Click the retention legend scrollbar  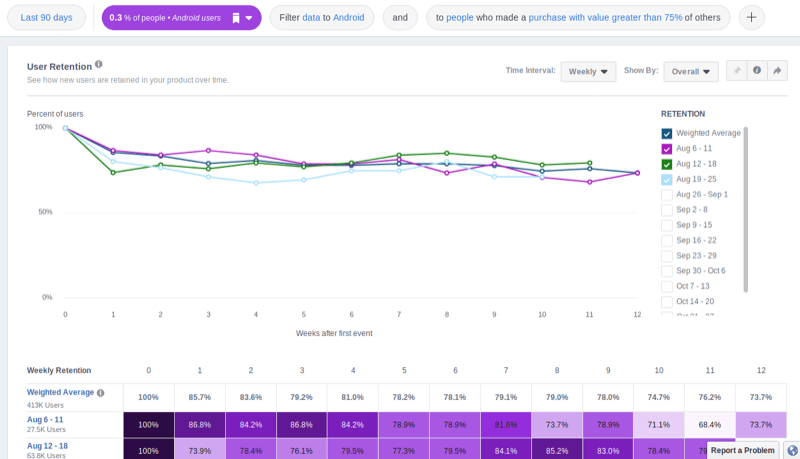(x=746, y=208)
